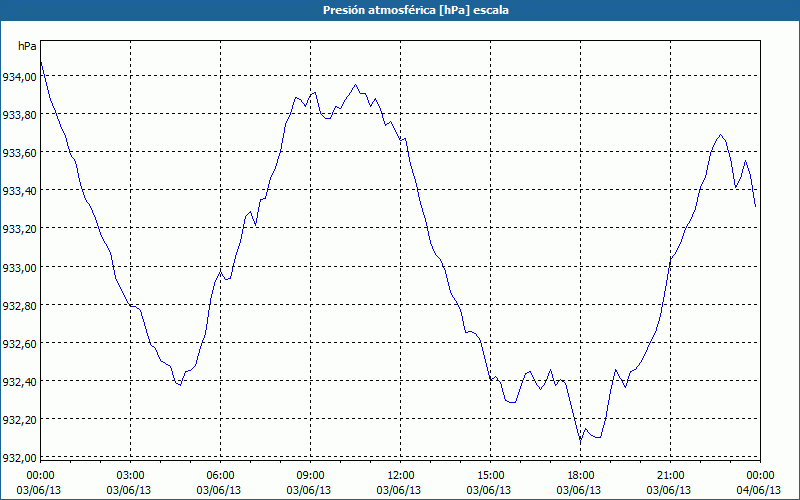
Task: Click the 932,20 y-axis label
Action: pyautogui.click(x=19, y=419)
